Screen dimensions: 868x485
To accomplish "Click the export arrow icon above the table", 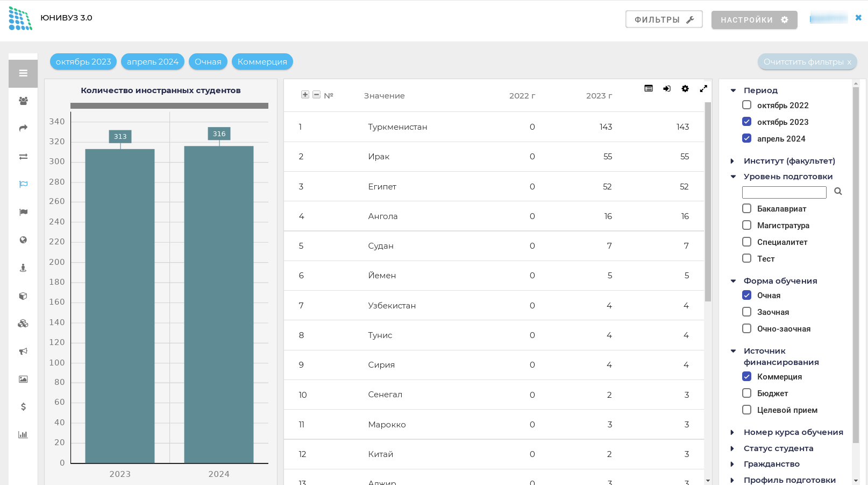I will [x=667, y=88].
